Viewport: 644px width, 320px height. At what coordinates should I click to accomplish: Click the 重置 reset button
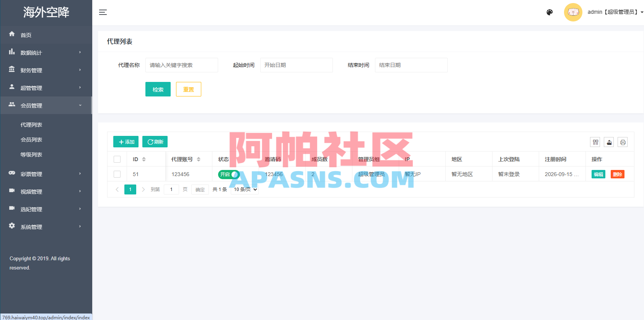(189, 89)
